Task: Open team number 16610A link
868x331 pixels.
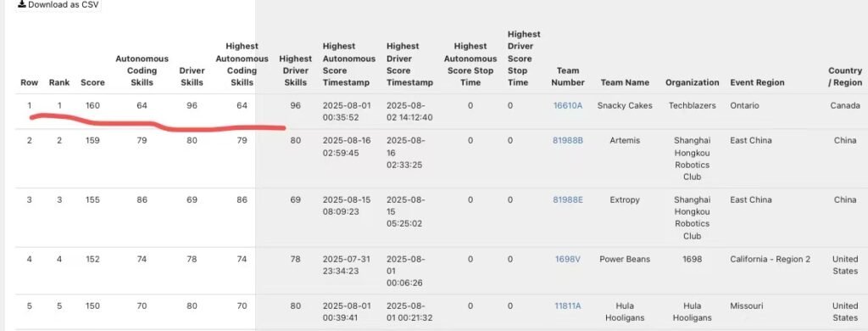Action: (x=568, y=105)
